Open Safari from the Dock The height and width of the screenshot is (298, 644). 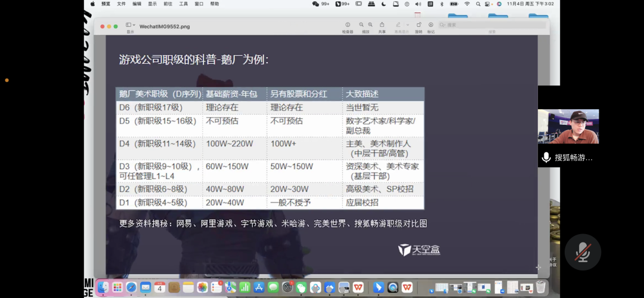click(x=131, y=287)
